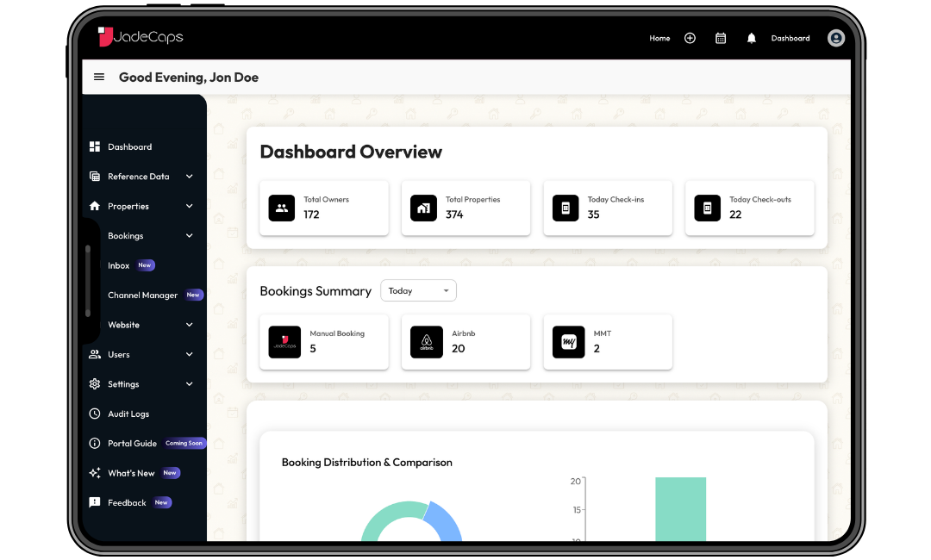Click the MMT channel icon
Viewport: 931px width, 560px height.
[568, 342]
